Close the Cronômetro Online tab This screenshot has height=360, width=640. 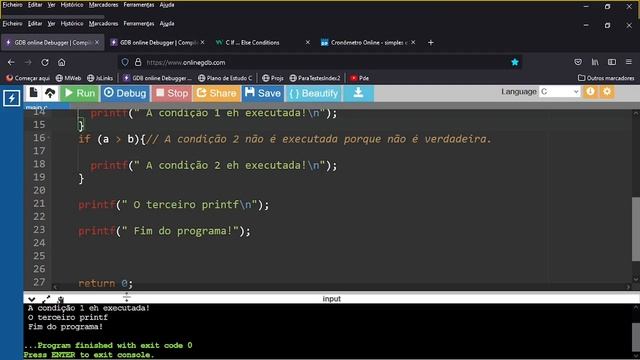pos(413,42)
